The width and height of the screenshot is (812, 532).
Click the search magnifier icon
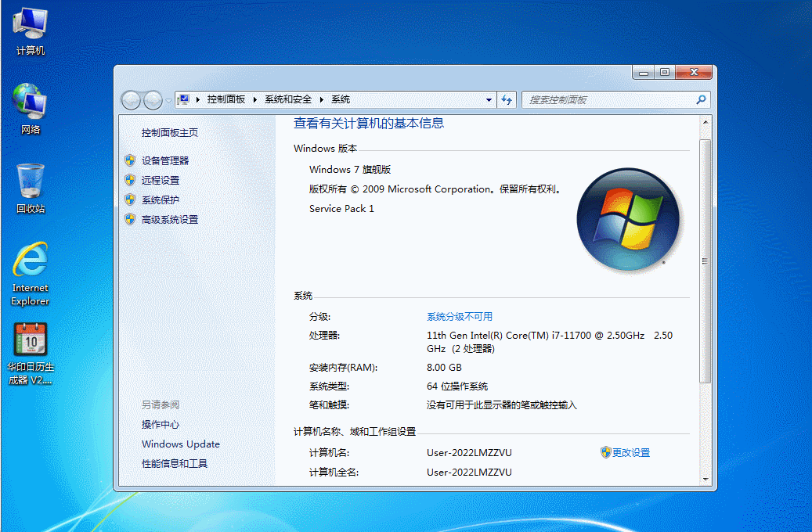pos(701,100)
